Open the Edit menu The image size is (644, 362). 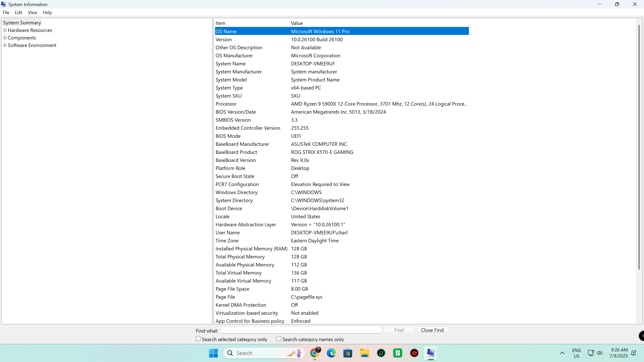point(19,12)
